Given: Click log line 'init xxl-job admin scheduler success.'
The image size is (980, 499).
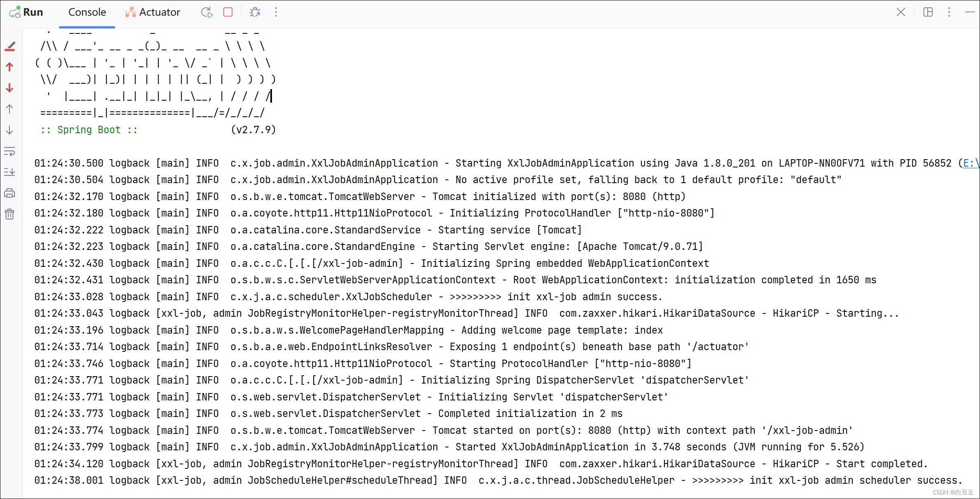Looking at the screenshot, I should pyautogui.click(x=498, y=480).
